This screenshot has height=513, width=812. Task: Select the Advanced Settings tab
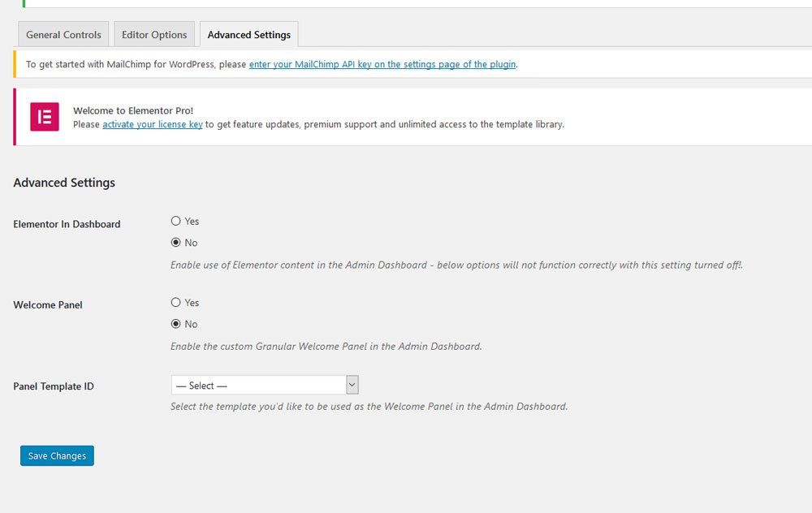(x=248, y=35)
